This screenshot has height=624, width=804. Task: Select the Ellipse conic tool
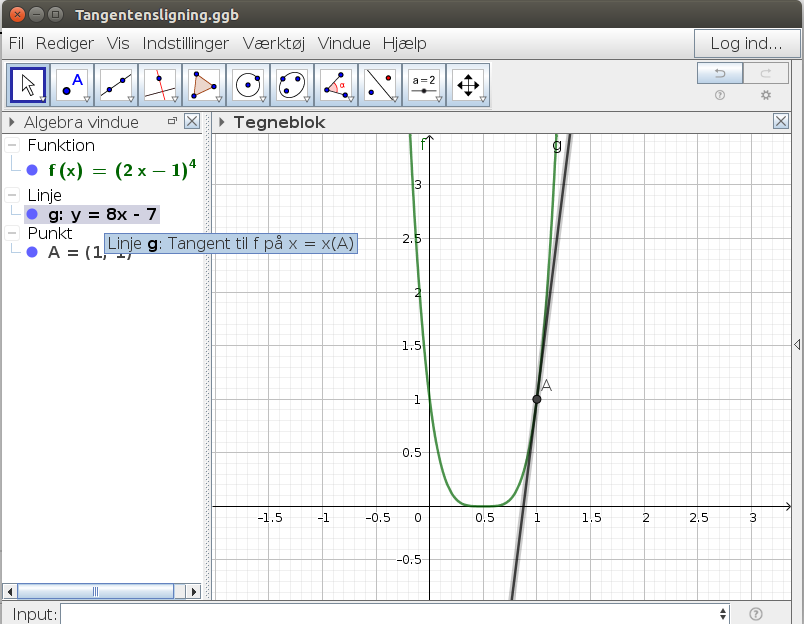[x=292, y=85]
